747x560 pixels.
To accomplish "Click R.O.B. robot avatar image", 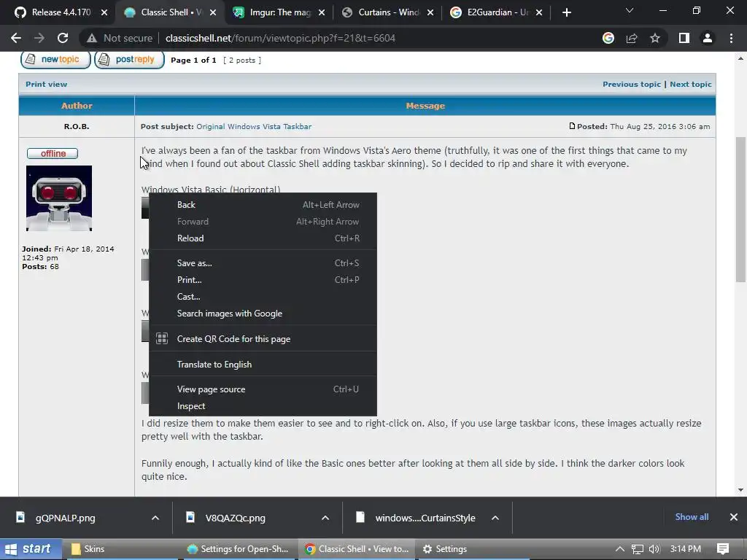I will point(59,198).
